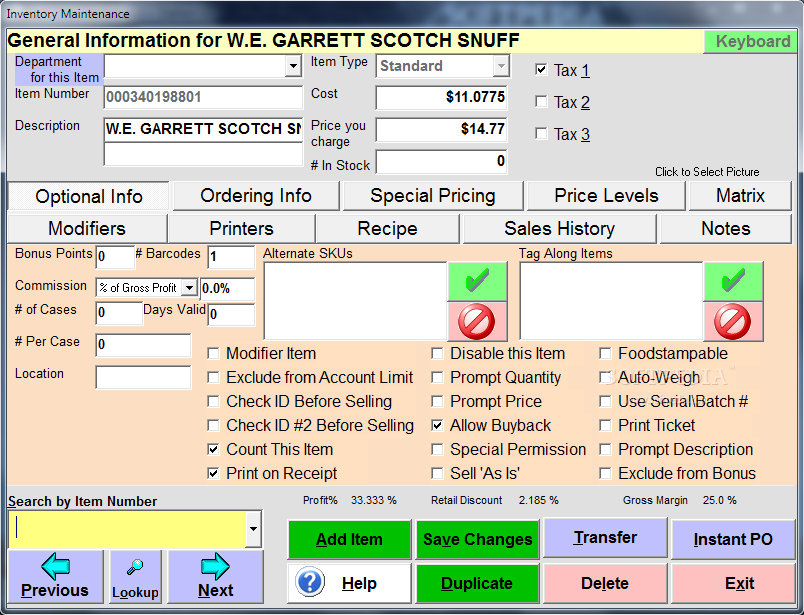
Task: Click the Keyboard button
Action: point(752,41)
